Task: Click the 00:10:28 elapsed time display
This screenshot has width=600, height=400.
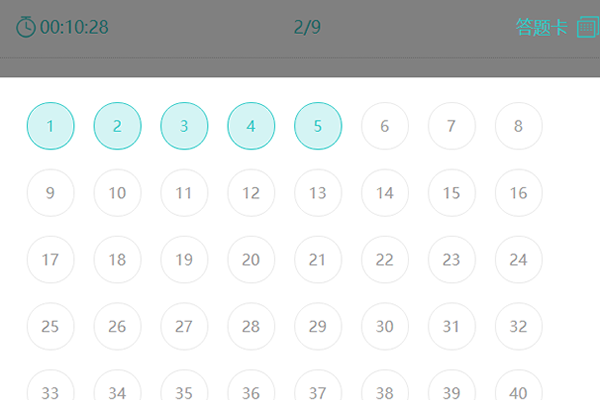Action: pos(74,27)
